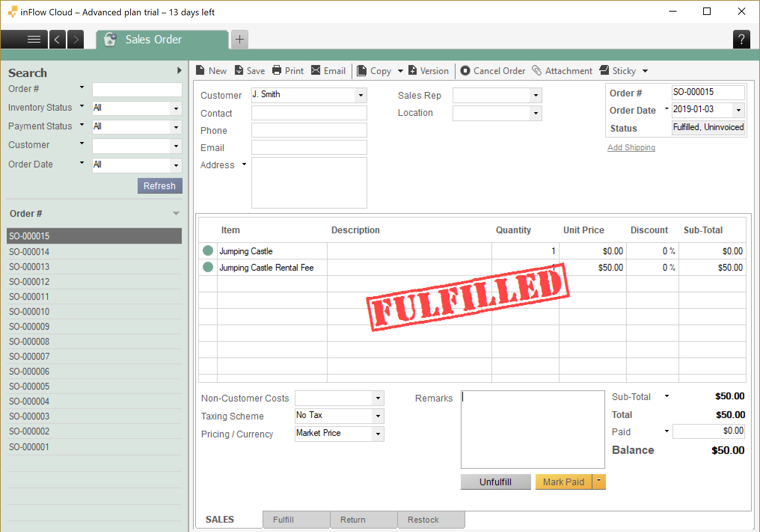The height and width of the screenshot is (532, 760).
Task: Collapse the Search panel arrow
Action: pyautogui.click(x=179, y=70)
